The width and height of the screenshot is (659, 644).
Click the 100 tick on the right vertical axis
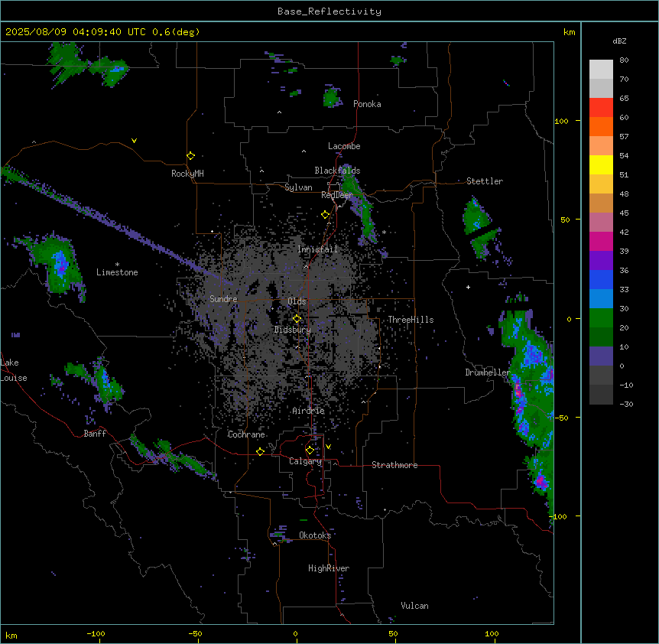pyautogui.click(x=561, y=121)
